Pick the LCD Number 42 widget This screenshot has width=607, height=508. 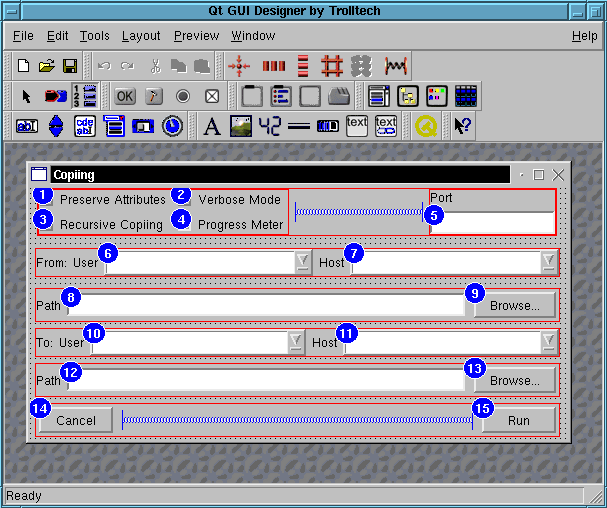[x=270, y=126]
